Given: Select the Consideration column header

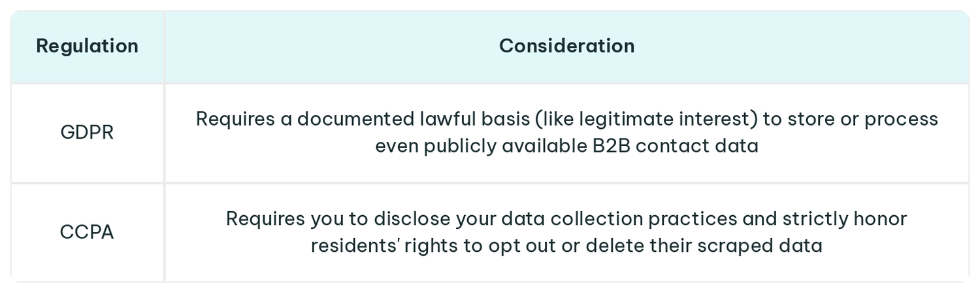Looking at the screenshot, I should [x=566, y=46].
